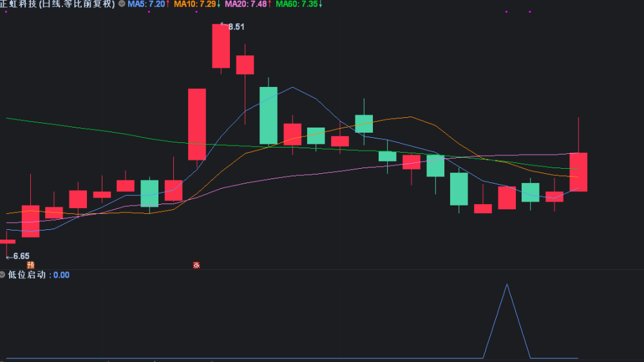This screenshot has height=362, width=644.
Task: Click the peak of the 低位启动 spike
Action: (507, 284)
